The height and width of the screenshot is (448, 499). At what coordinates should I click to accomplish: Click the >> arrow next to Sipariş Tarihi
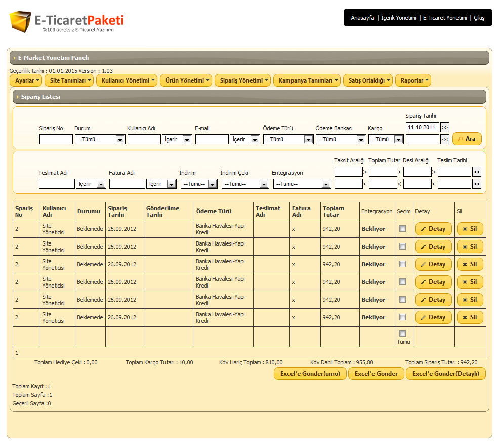(444, 127)
